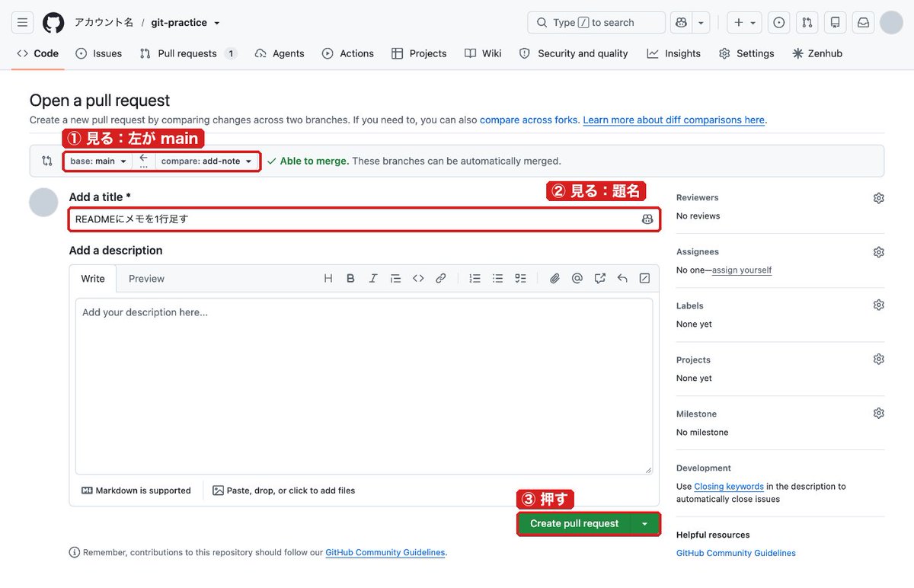914x588 pixels.
Task: Expand the Copilot header dropdown arrow
Action: click(x=701, y=23)
